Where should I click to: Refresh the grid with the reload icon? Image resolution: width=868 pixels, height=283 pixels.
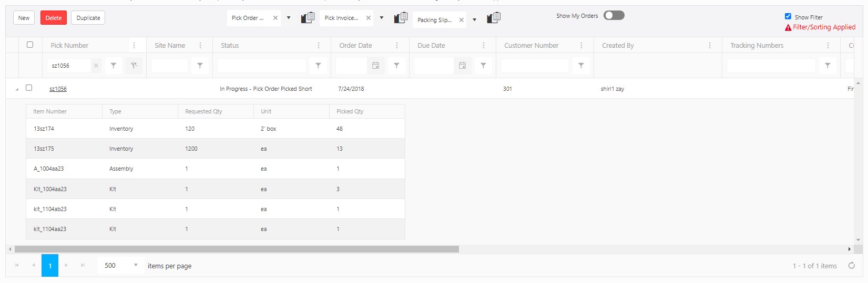851,266
